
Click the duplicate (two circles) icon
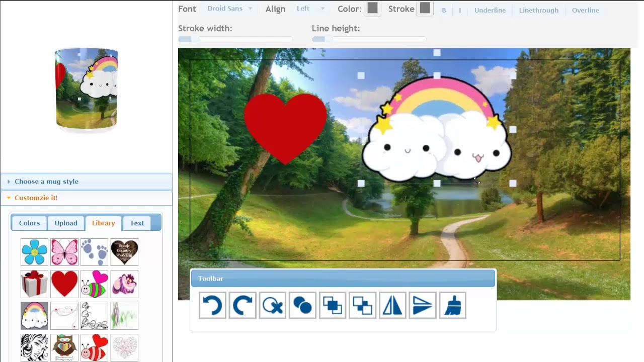[x=302, y=305]
